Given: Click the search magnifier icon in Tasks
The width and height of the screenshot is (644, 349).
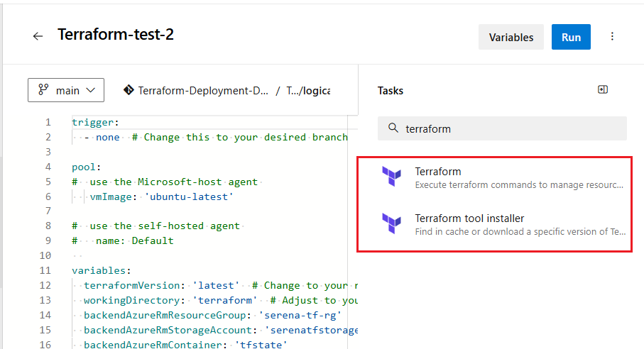Looking at the screenshot, I should click(393, 128).
